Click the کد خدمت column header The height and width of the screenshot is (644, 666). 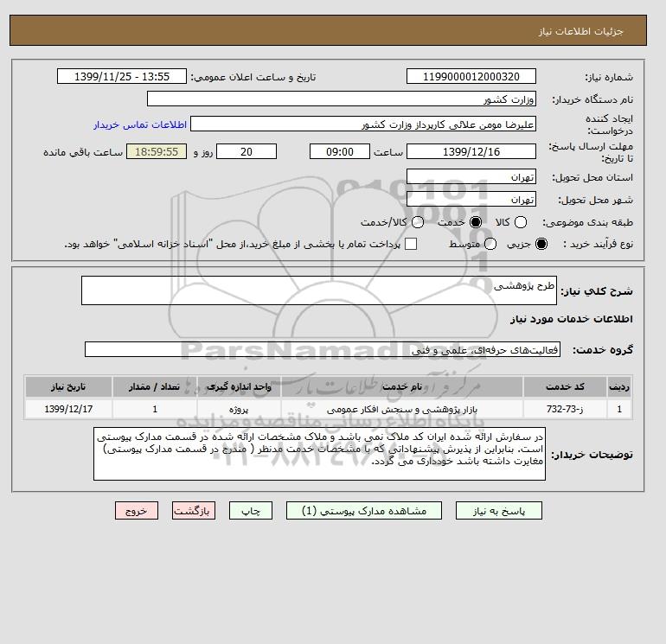[565, 386]
